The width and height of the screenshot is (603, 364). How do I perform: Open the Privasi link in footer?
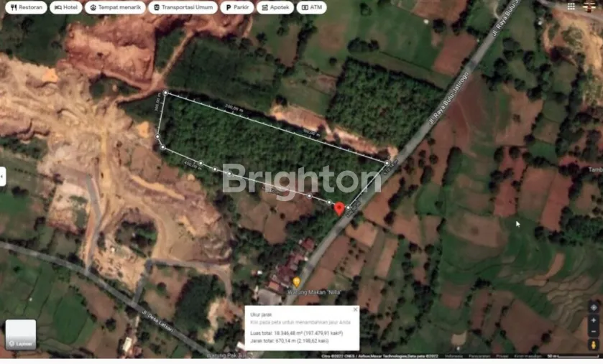(502, 356)
